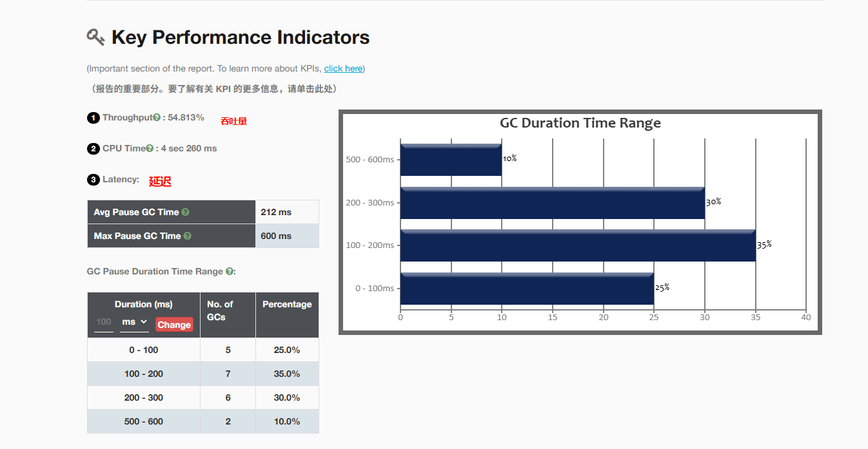868x449 pixels.
Task: Open help for Avg Pause GC Time
Action: coord(186,213)
